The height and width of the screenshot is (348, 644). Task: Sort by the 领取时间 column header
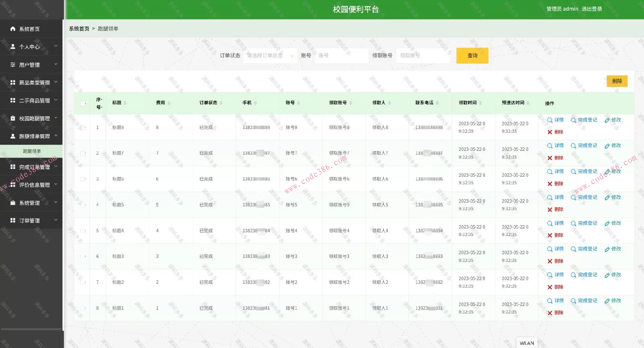470,103
